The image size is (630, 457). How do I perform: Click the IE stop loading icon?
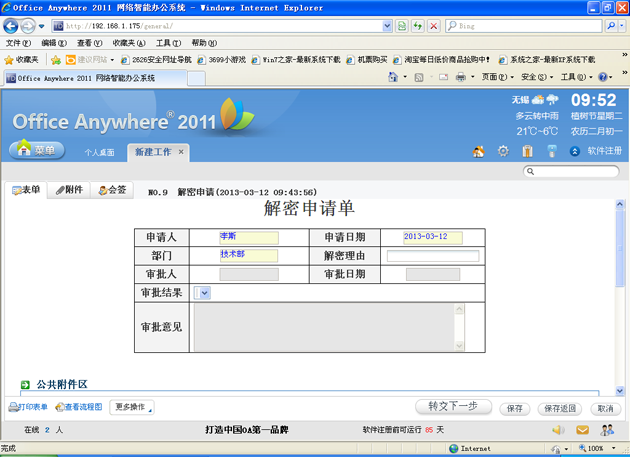[433, 26]
